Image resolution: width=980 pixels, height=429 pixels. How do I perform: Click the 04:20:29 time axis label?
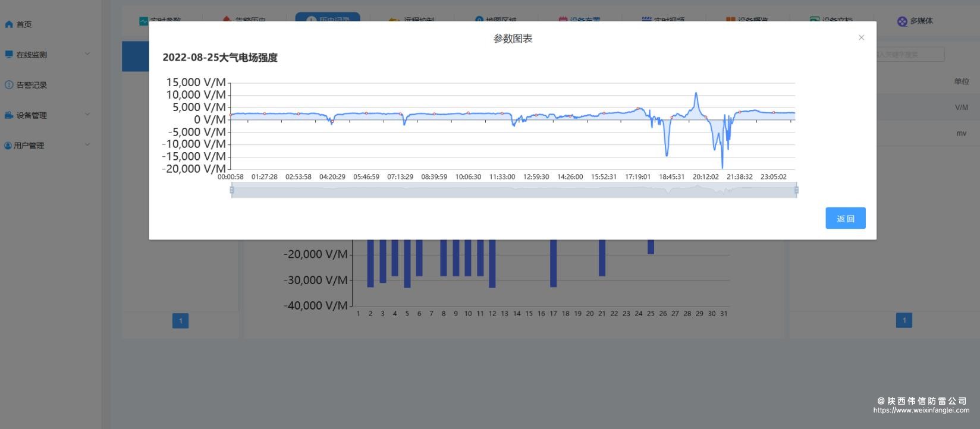click(332, 177)
